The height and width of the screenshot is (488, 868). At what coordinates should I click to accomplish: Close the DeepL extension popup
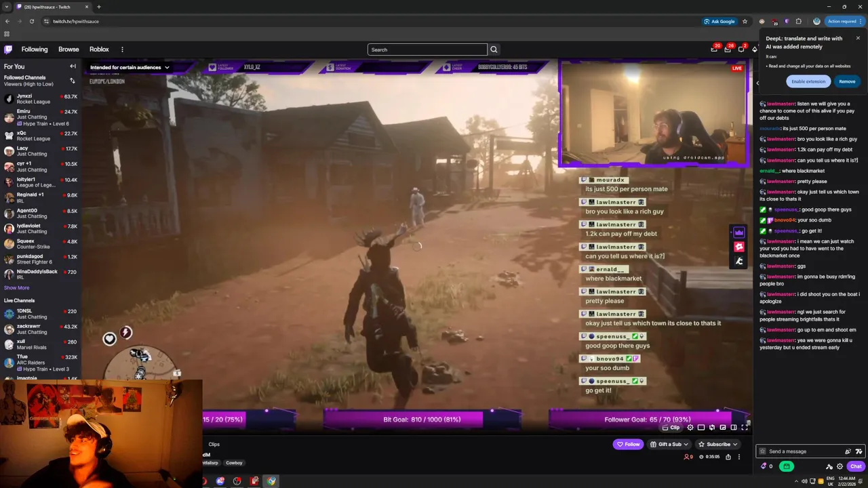point(858,38)
